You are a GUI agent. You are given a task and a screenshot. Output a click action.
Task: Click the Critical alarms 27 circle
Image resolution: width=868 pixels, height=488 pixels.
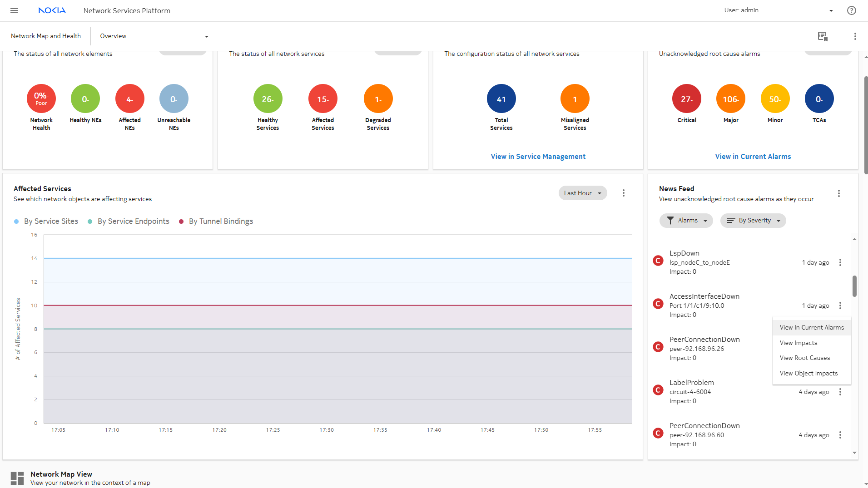pyautogui.click(x=687, y=99)
